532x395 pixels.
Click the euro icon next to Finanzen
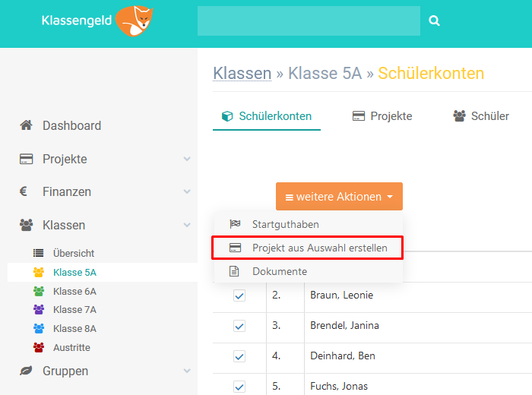coord(23,191)
